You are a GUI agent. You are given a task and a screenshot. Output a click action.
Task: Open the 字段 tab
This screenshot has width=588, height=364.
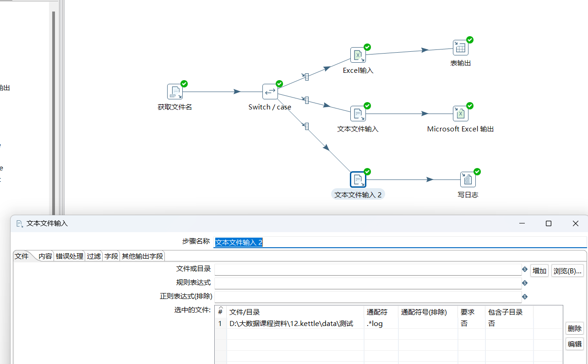111,256
